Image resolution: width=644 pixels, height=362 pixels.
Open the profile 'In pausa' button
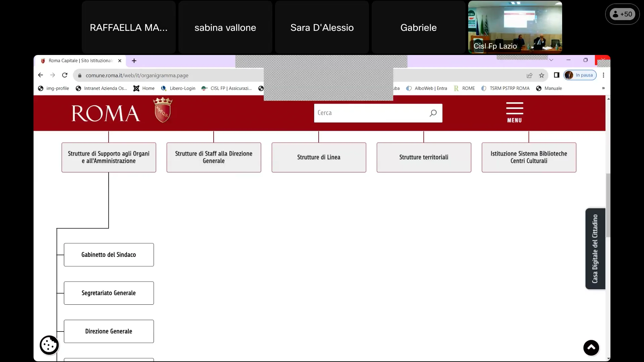pyautogui.click(x=580, y=75)
